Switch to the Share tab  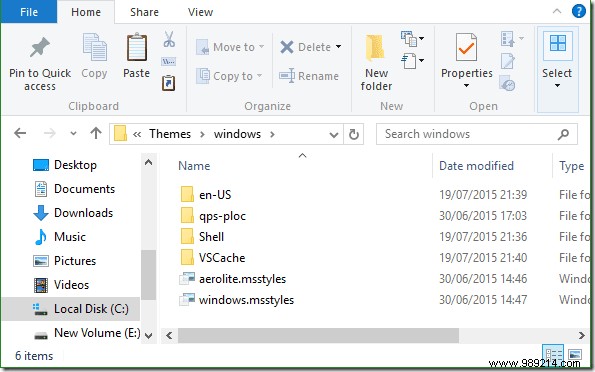pos(144,12)
